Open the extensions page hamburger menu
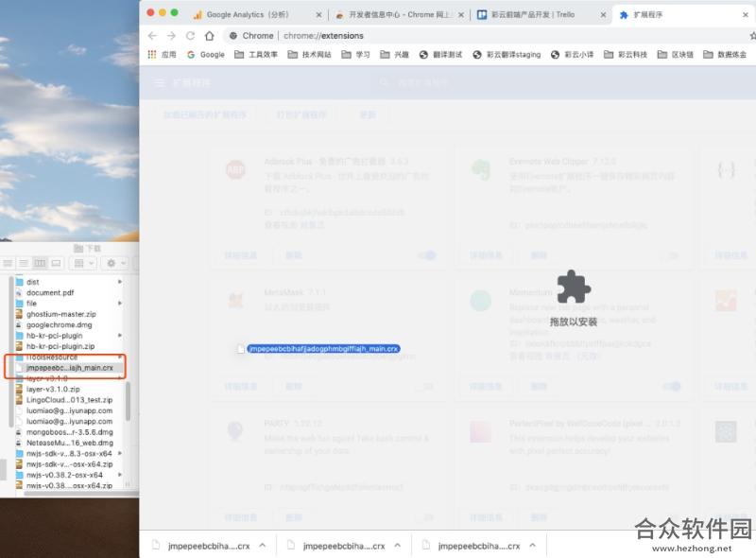Image resolution: width=756 pixels, height=558 pixels. 159,83
